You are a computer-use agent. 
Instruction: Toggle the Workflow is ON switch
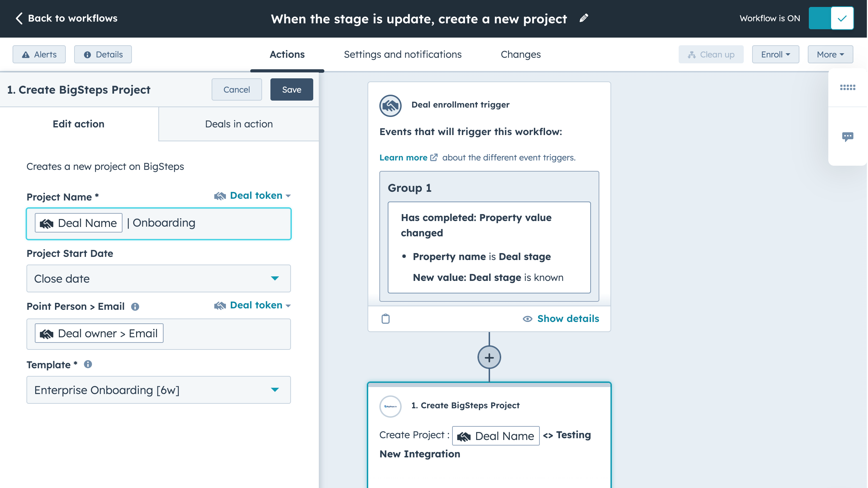click(x=831, y=18)
